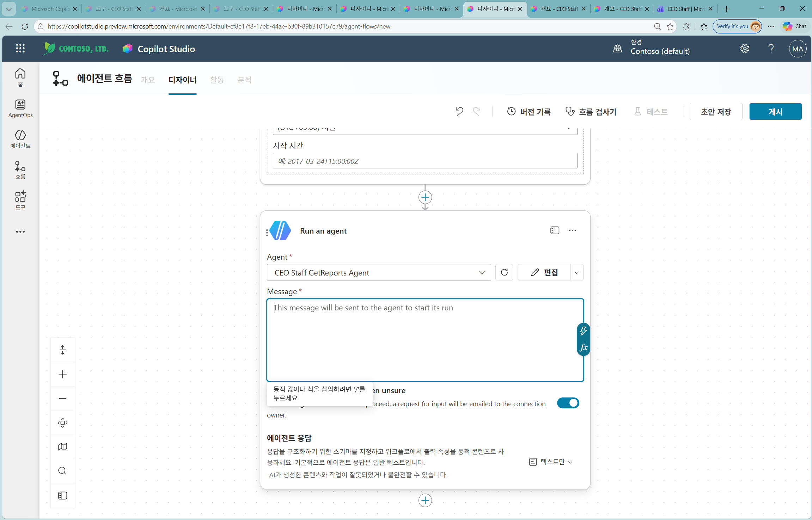
Task: Expand the 편집 split-button arrow
Action: [x=577, y=272]
